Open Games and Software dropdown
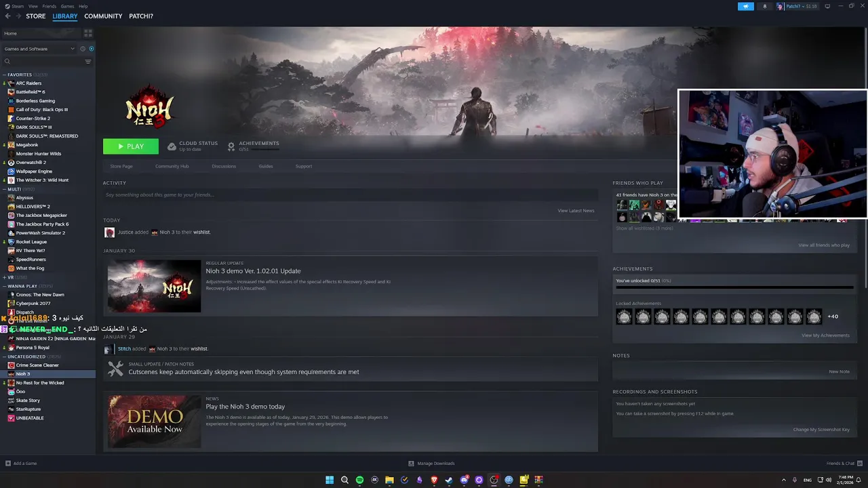868x488 pixels. pos(39,49)
